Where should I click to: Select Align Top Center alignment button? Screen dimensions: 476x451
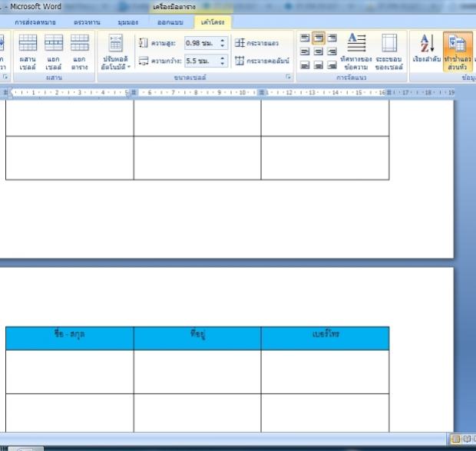316,38
